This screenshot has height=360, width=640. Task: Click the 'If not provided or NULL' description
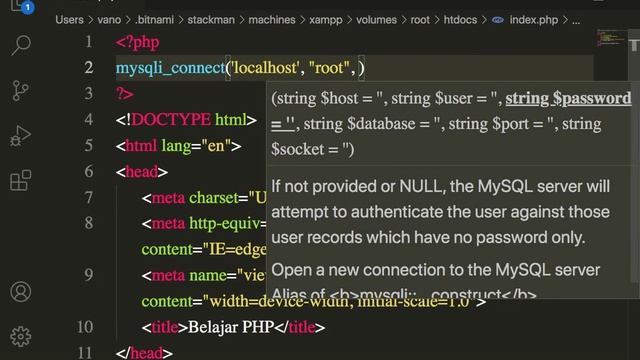pyautogui.click(x=441, y=212)
